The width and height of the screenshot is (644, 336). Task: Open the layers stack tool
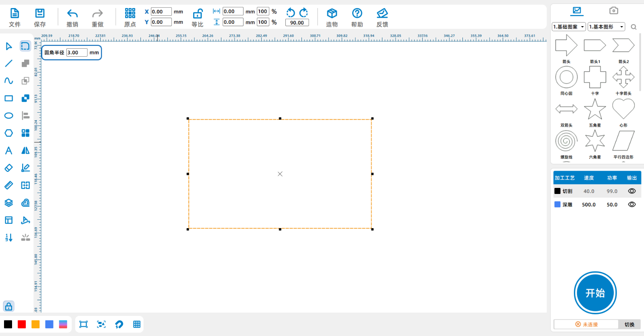8,203
